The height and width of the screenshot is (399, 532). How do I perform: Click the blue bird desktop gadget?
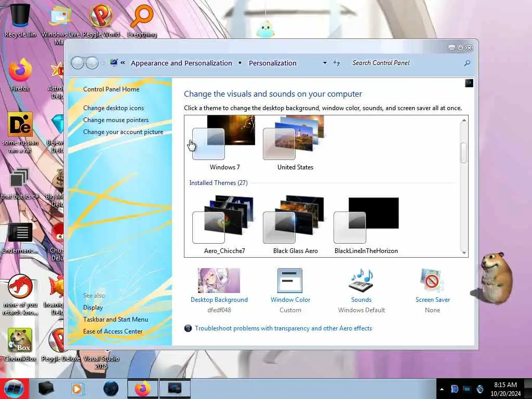265,29
